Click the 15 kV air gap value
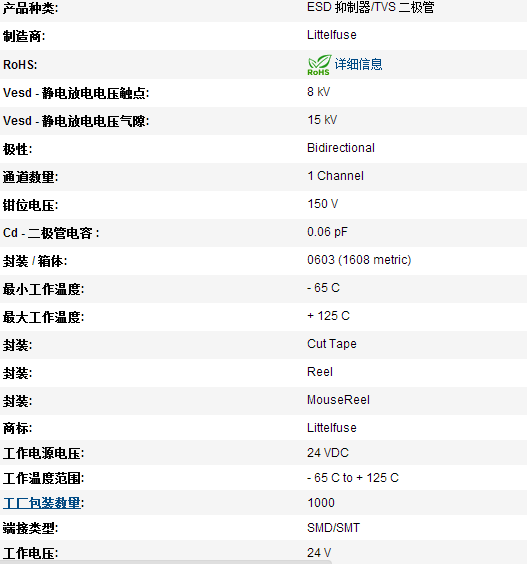 tap(322, 120)
